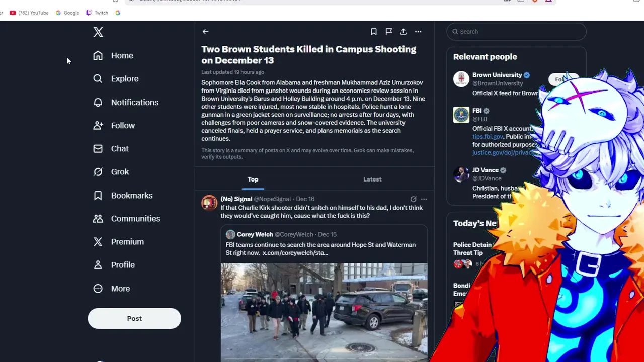Click the search magnifier icon

coord(455,32)
